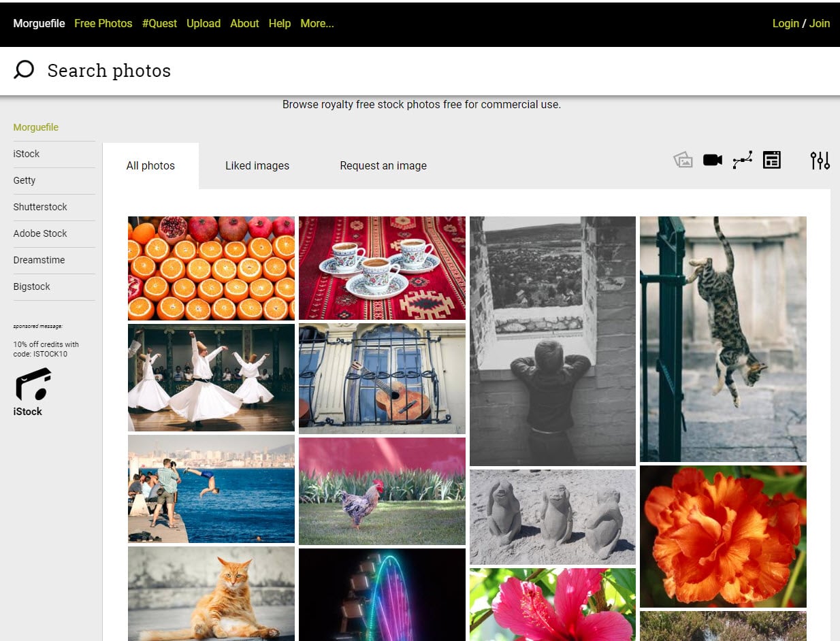Select the All photos tab
This screenshot has width=840, height=641.
(x=150, y=165)
